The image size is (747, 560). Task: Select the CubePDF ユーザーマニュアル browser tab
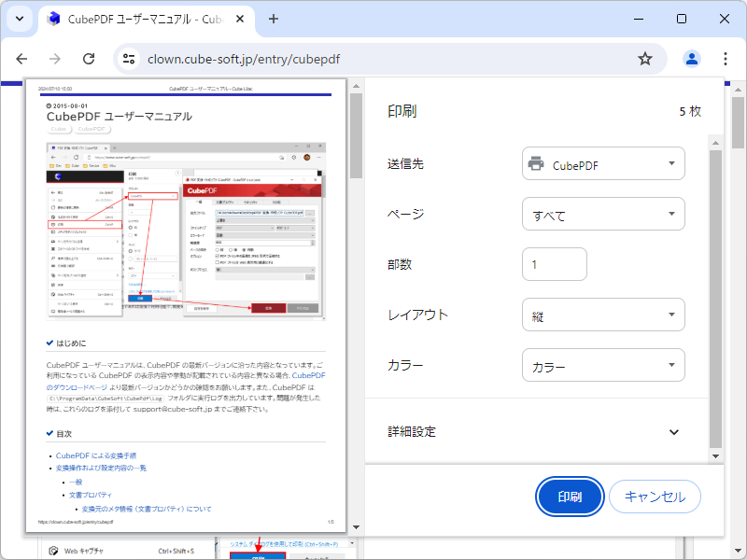coord(131,19)
